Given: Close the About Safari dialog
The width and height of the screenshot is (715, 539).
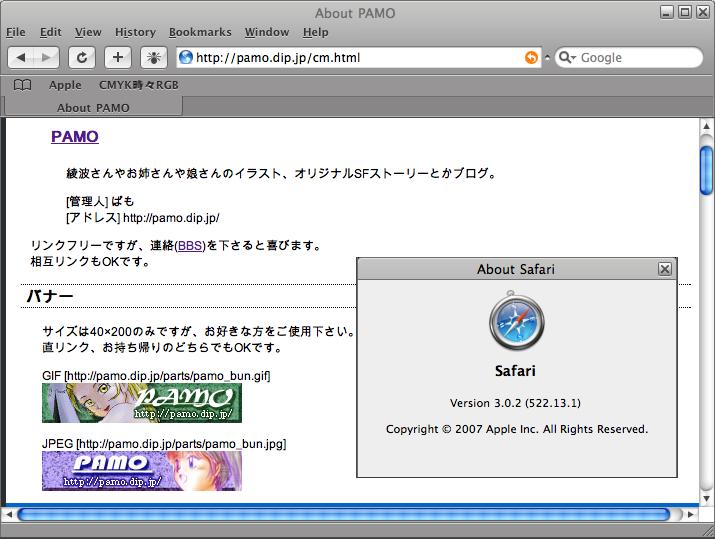Looking at the screenshot, I should [x=665, y=269].
